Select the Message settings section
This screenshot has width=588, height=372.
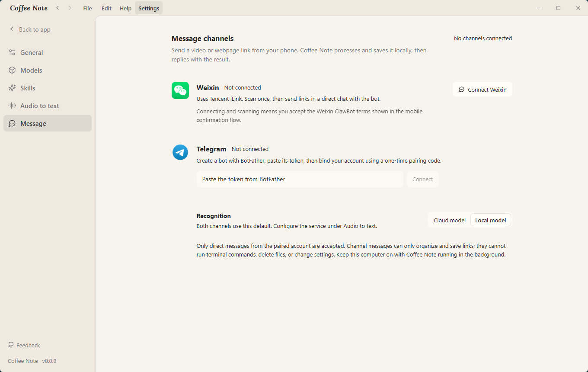point(48,123)
